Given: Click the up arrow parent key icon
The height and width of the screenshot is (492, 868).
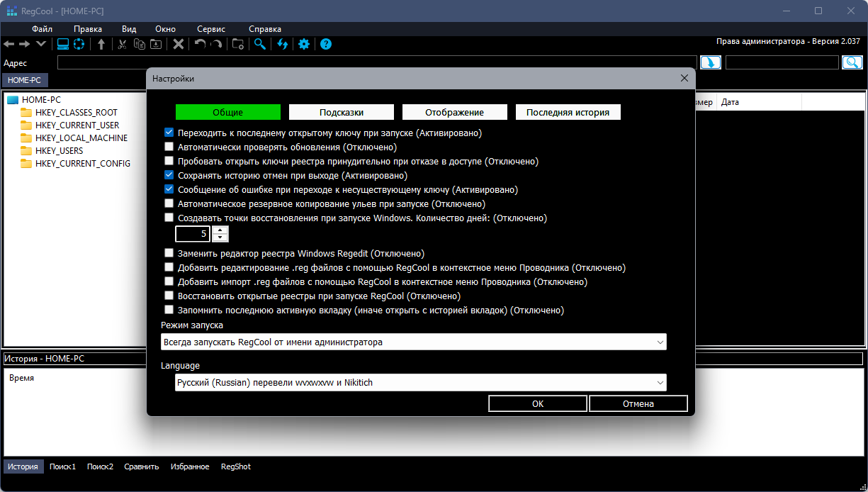Looking at the screenshot, I should point(101,44).
